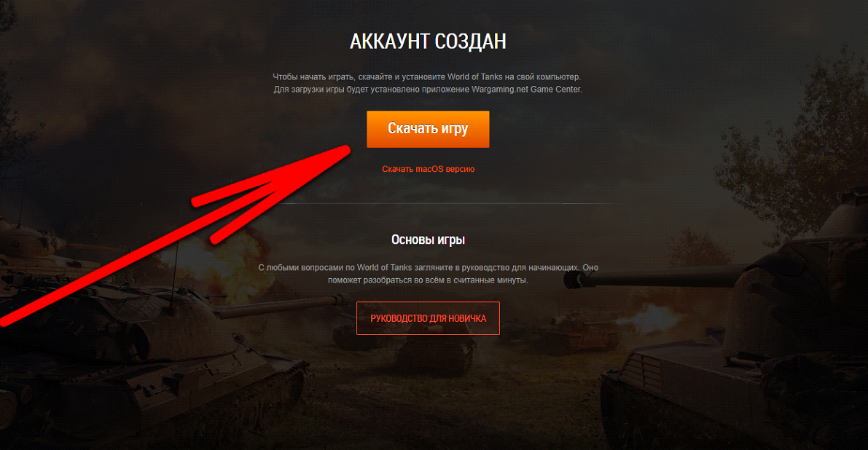This screenshot has height=450, width=868.
Task: Click the Wargaming.net Game Center text
Action: 526,90
